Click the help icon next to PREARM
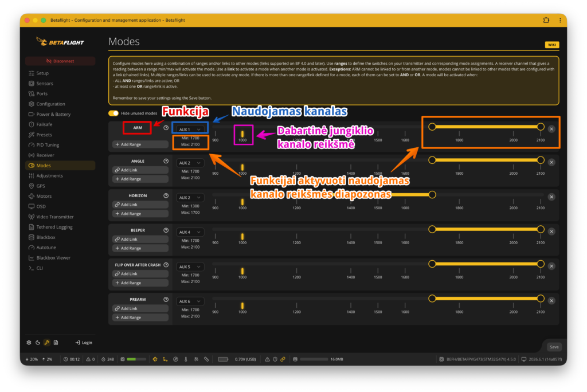Viewport: 587px width, 392px height. [166, 300]
